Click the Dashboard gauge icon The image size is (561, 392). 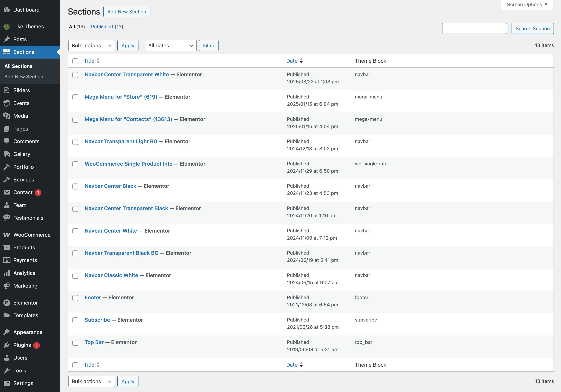pyautogui.click(x=7, y=10)
